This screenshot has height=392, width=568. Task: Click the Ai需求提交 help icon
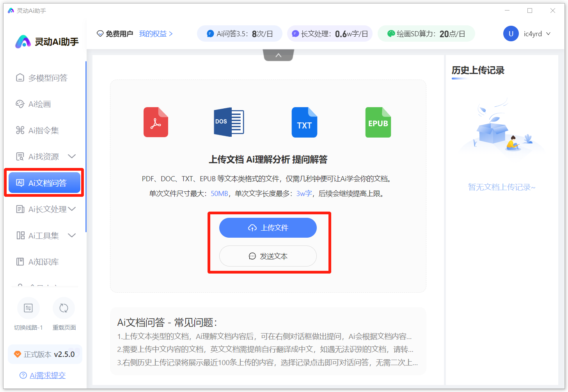click(23, 375)
